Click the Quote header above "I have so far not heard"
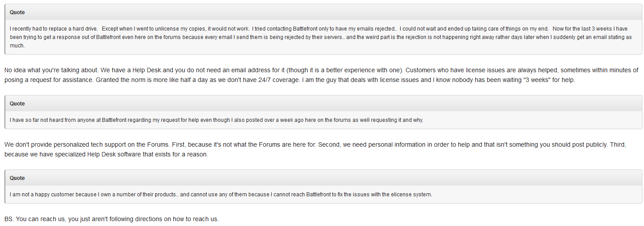644x226 pixels. (17, 104)
